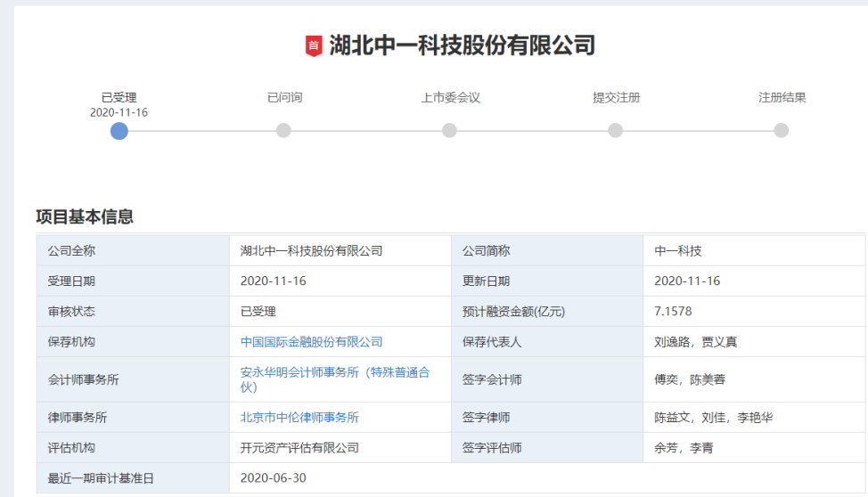Click the value 开元资产评估有限公司
868x497 pixels.
click(x=299, y=448)
